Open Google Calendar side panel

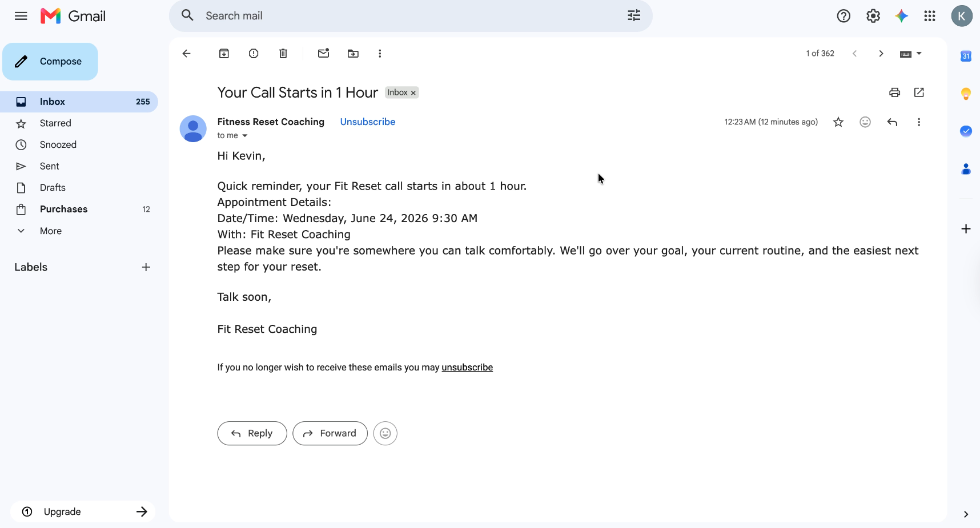pos(966,56)
